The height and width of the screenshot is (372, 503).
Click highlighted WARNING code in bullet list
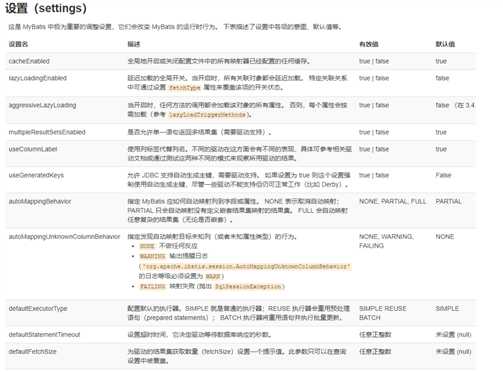152,256
